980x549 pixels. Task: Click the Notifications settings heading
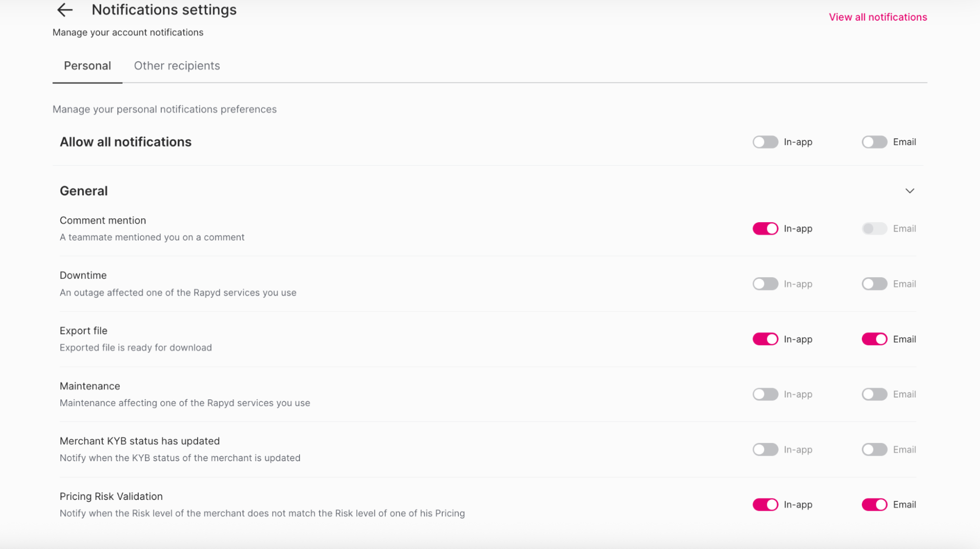click(x=164, y=9)
